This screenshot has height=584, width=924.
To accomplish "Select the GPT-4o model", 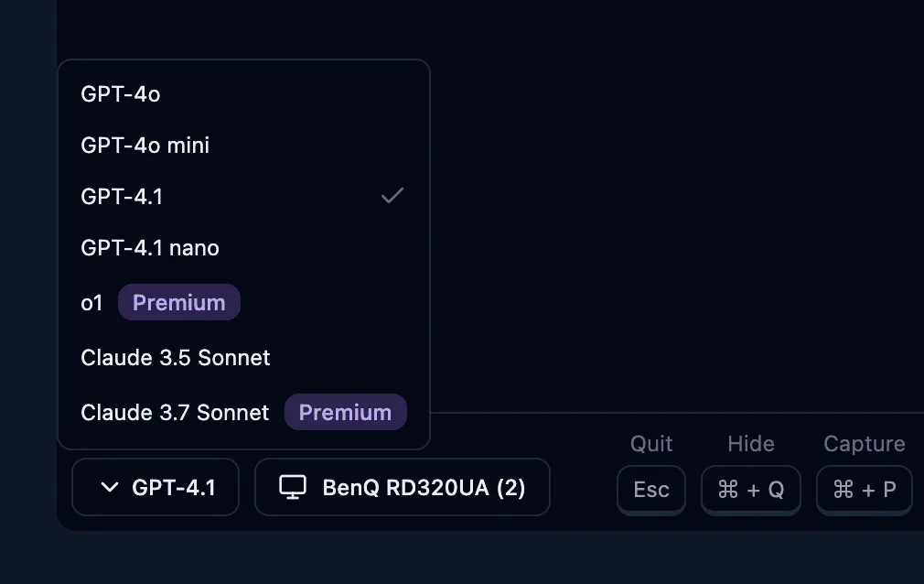I will (122, 93).
